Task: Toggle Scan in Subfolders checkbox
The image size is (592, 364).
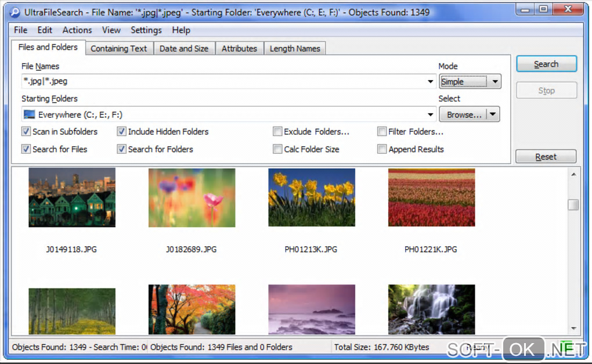Action: [26, 131]
